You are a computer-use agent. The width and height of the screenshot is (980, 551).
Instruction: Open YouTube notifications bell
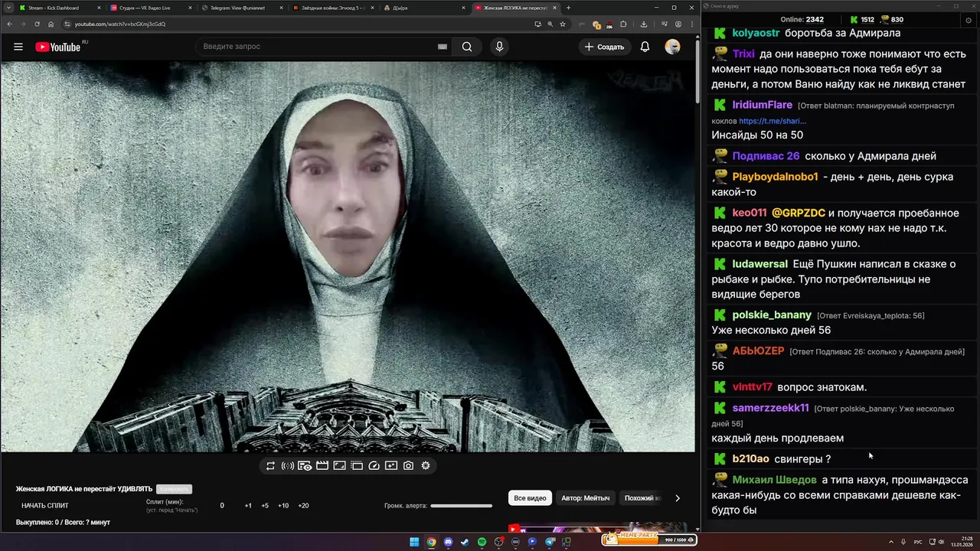tap(645, 47)
